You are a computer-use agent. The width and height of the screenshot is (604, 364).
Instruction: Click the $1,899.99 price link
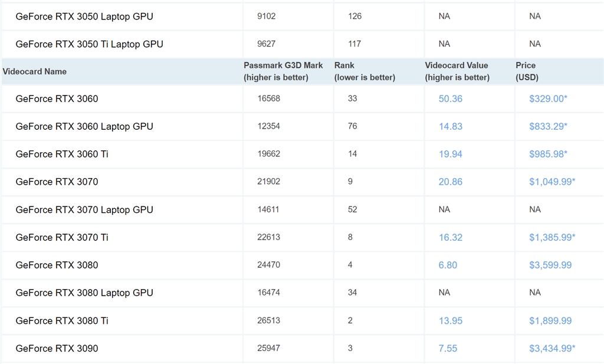click(x=550, y=320)
